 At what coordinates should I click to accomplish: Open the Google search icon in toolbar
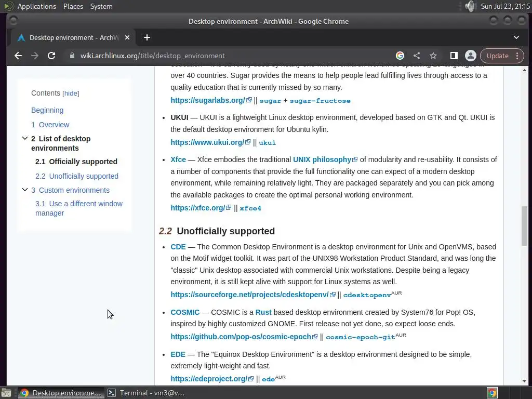pos(400,56)
